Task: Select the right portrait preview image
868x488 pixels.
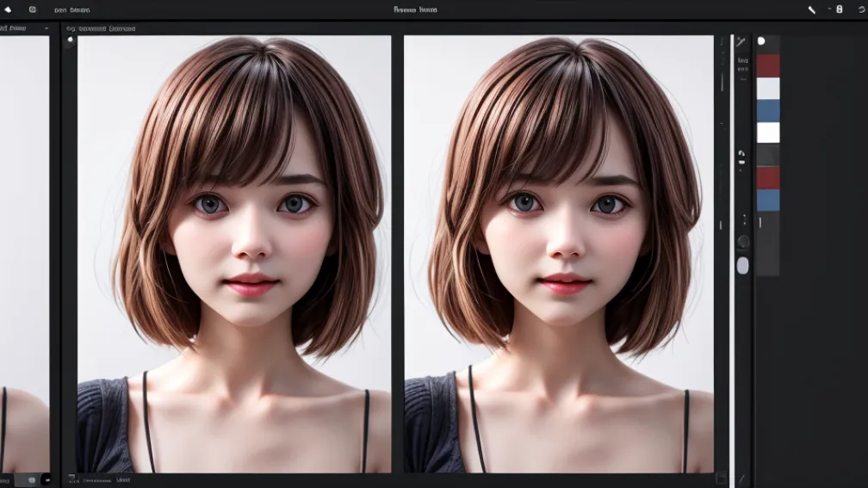Action: pos(559,254)
